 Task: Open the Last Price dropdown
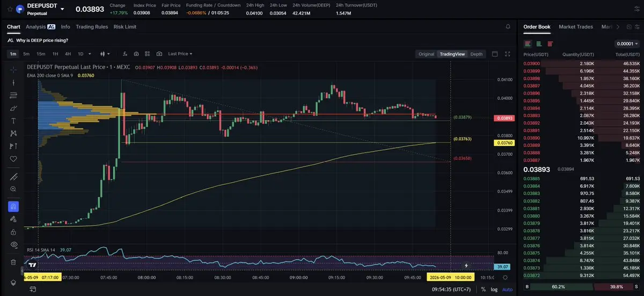[x=180, y=54]
